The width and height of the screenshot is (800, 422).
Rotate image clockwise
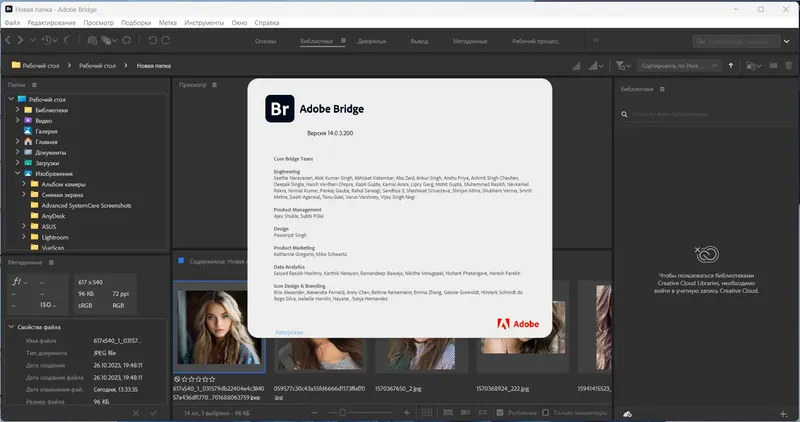point(166,40)
